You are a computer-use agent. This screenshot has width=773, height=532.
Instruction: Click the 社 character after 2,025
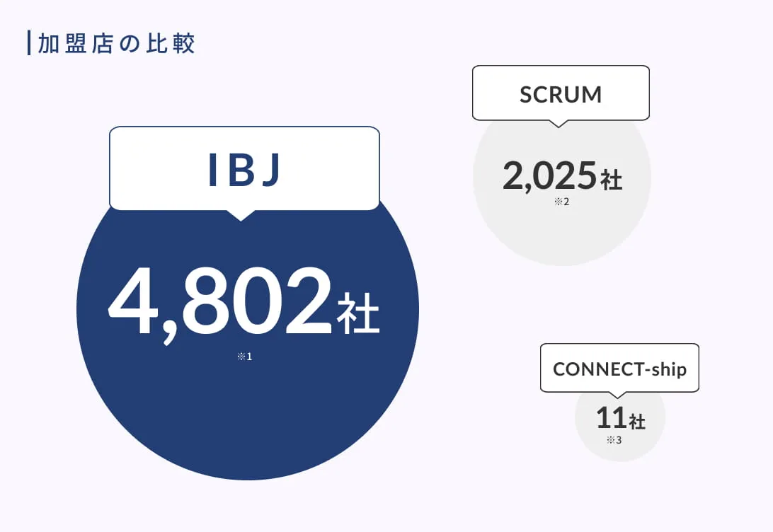612,179
